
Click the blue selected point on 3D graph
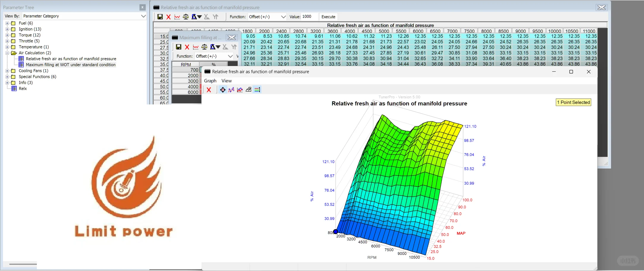click(x=336, y=231)
